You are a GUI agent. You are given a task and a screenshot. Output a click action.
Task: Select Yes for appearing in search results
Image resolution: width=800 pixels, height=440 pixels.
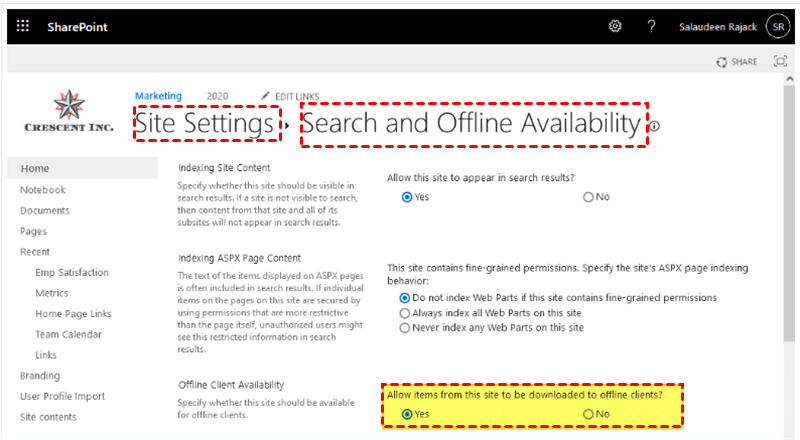[x=407, y=197]
